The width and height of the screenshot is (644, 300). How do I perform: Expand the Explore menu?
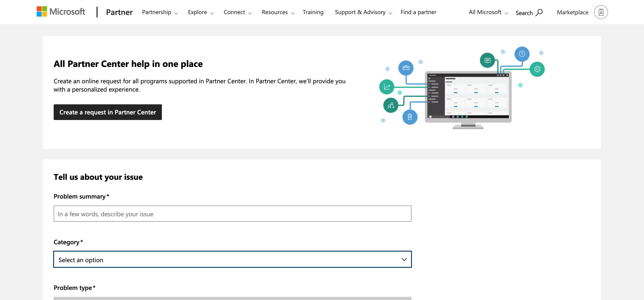pos(201,12)
